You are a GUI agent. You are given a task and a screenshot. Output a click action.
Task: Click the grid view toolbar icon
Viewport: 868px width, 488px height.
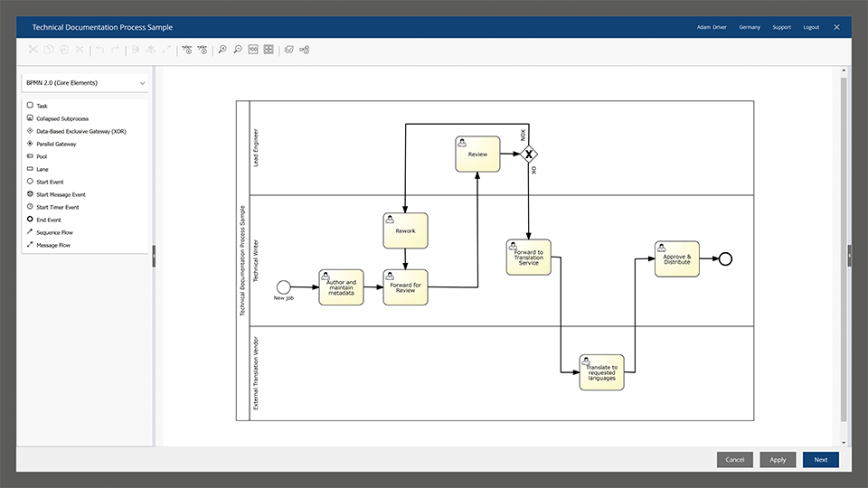coord(269,50)
